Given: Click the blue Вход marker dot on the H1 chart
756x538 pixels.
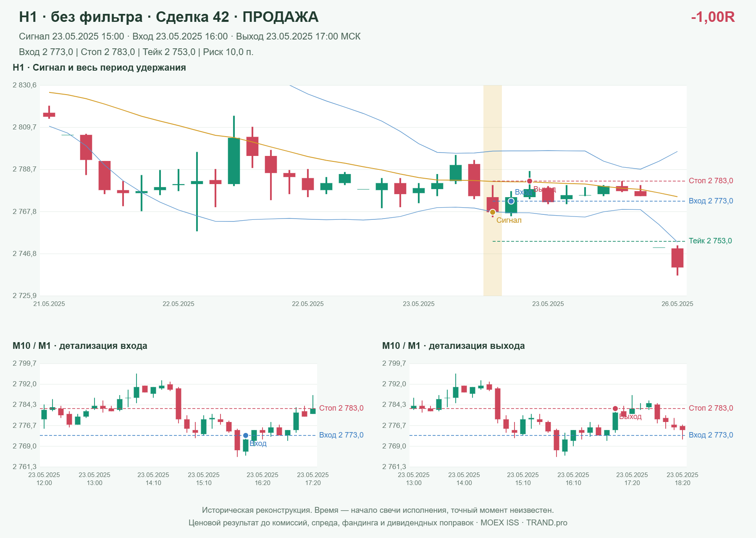Looking at the screenshot, I should 511,201.
